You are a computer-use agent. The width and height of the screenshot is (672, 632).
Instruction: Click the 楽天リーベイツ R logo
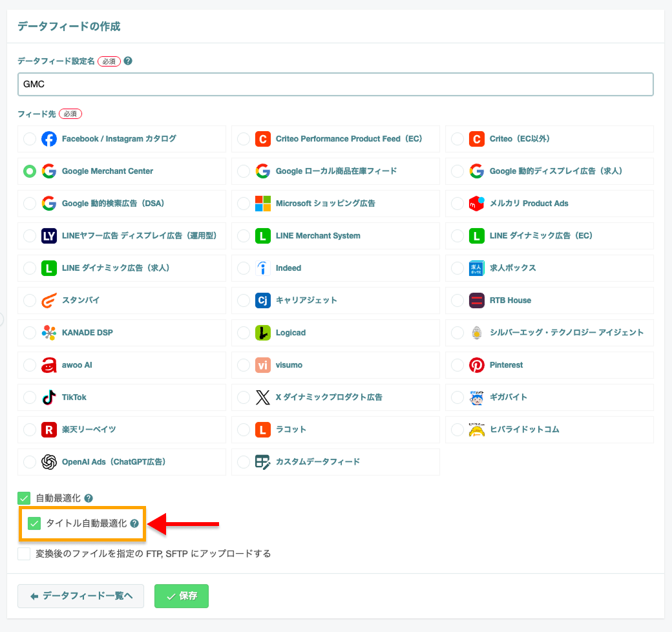click(x=49, y=429)
